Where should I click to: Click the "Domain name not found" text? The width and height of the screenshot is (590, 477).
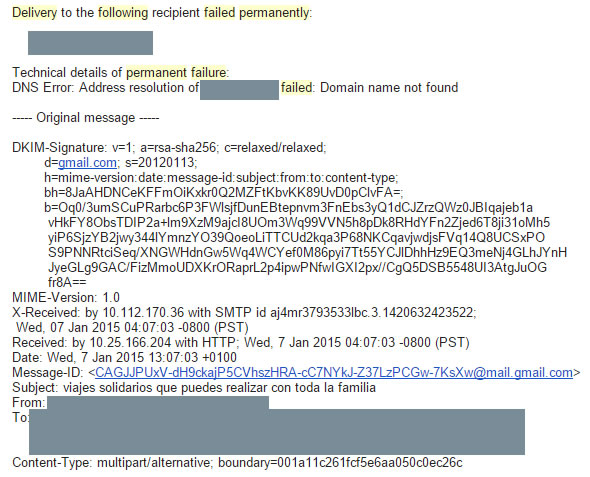(x=389, y=87)
